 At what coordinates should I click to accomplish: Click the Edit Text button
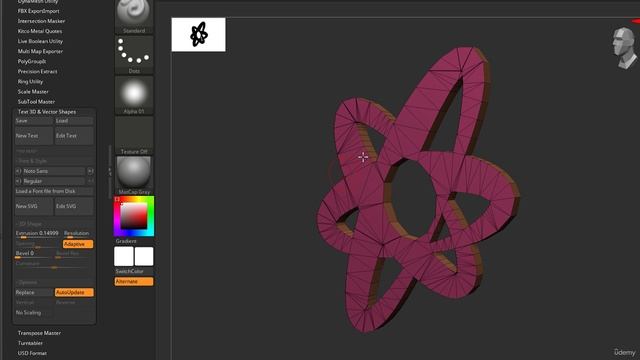(74, 136)
